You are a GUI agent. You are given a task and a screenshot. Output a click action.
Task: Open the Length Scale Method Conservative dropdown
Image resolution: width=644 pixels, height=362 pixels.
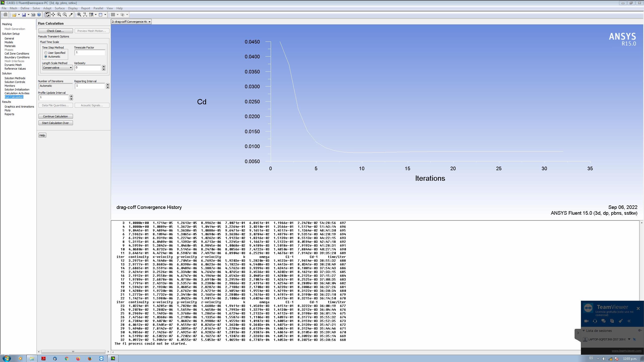point(57,68)
